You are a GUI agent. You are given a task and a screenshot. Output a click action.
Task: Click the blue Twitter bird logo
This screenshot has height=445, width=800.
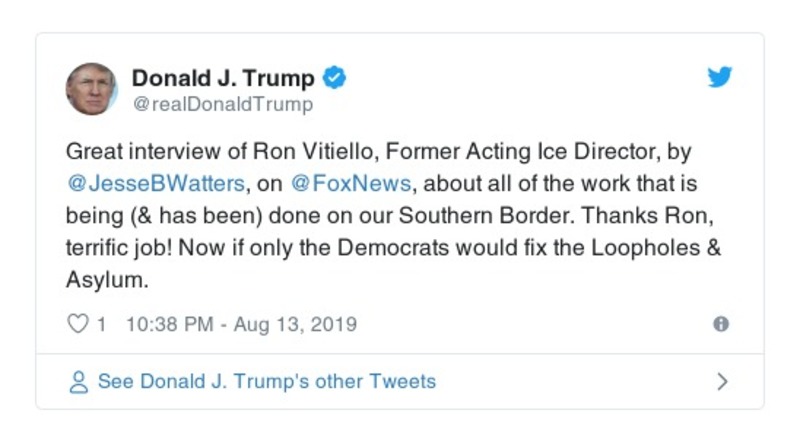(720, 78)
